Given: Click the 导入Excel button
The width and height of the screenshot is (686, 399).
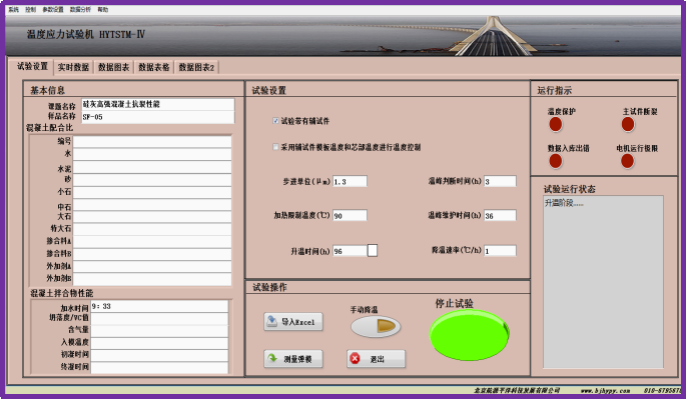Looking at the screenshot, I should (294, 322).
